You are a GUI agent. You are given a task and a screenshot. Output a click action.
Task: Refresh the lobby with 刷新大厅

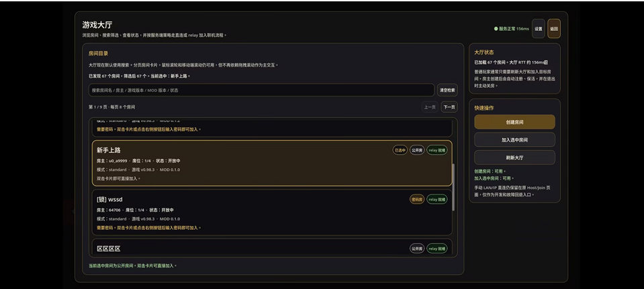514,158
